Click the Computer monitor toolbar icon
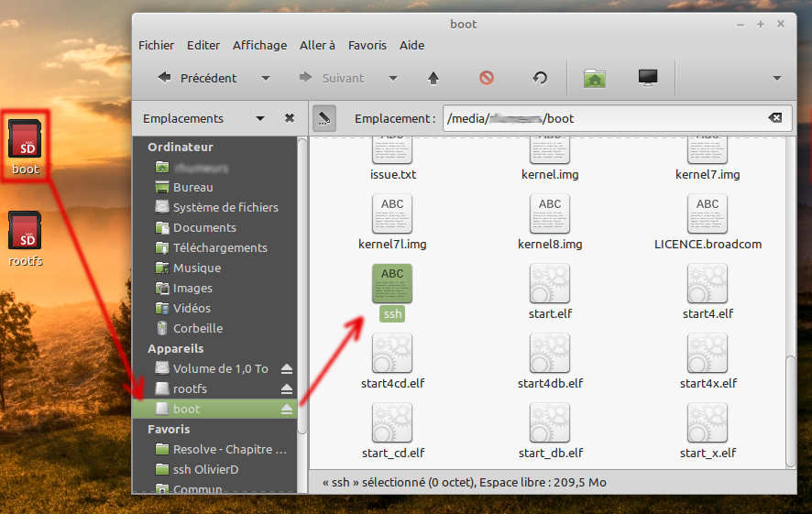This screenshot has height=514, width=812. [648, 78]
